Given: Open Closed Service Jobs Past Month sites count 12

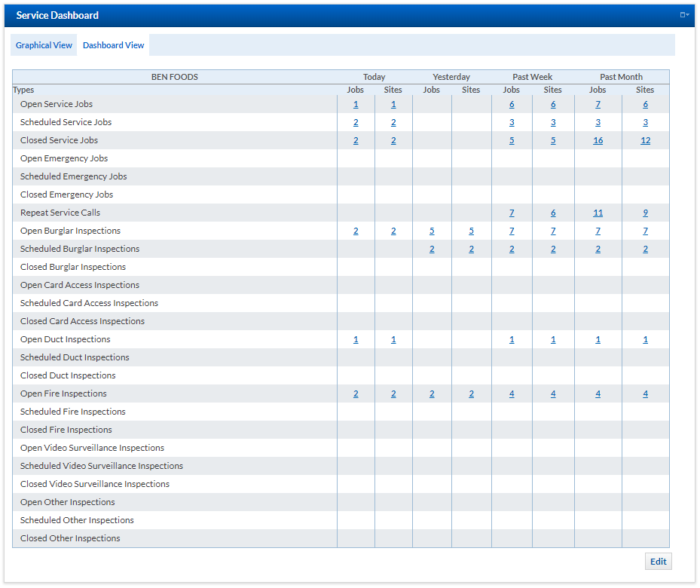Looking at the screenshot, I should click(645, 140).
